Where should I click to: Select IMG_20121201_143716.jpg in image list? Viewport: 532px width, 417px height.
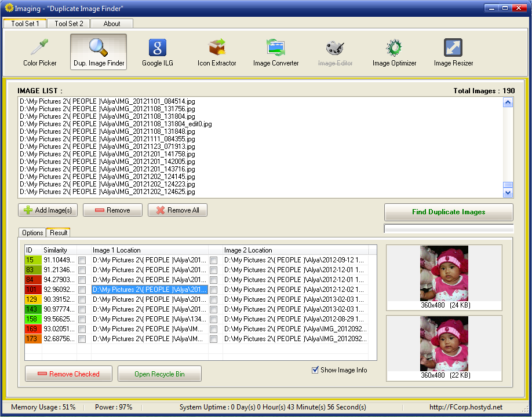pyautogui.click(x=107, y=169)
